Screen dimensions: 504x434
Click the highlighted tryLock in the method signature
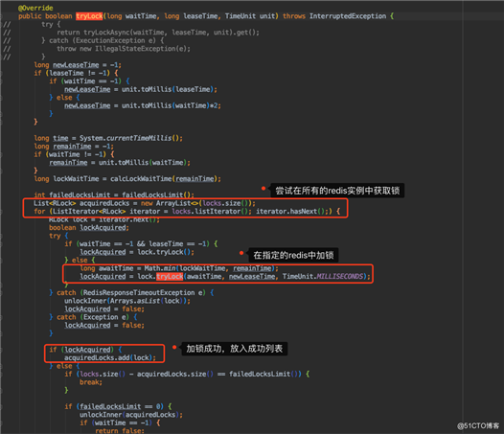click(89, 16)
